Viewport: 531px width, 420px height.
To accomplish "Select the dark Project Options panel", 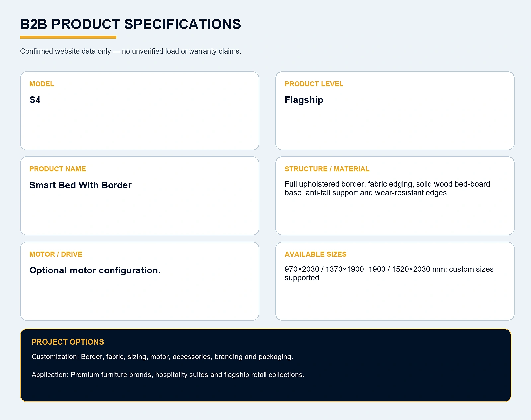I will point(265,365).
